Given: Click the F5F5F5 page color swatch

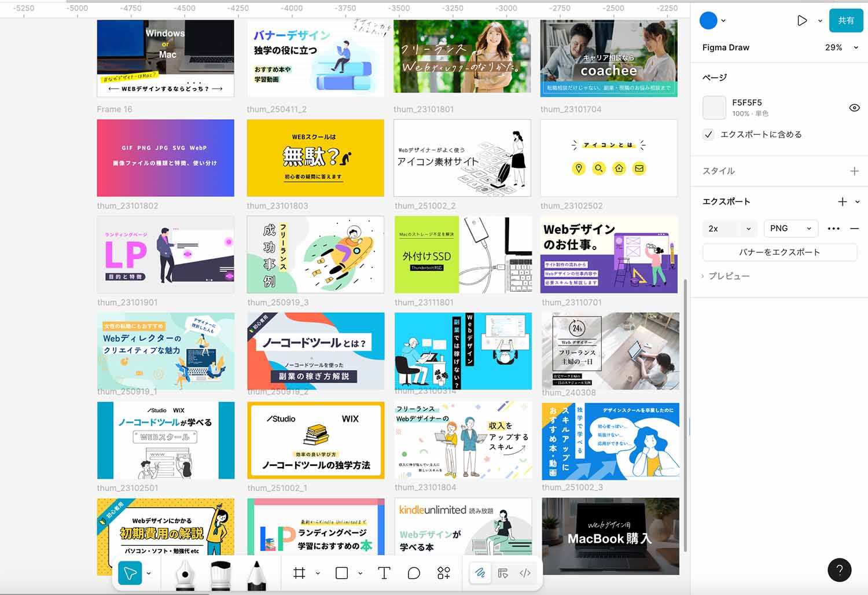Looking at the screenshot, I should 714,108.
